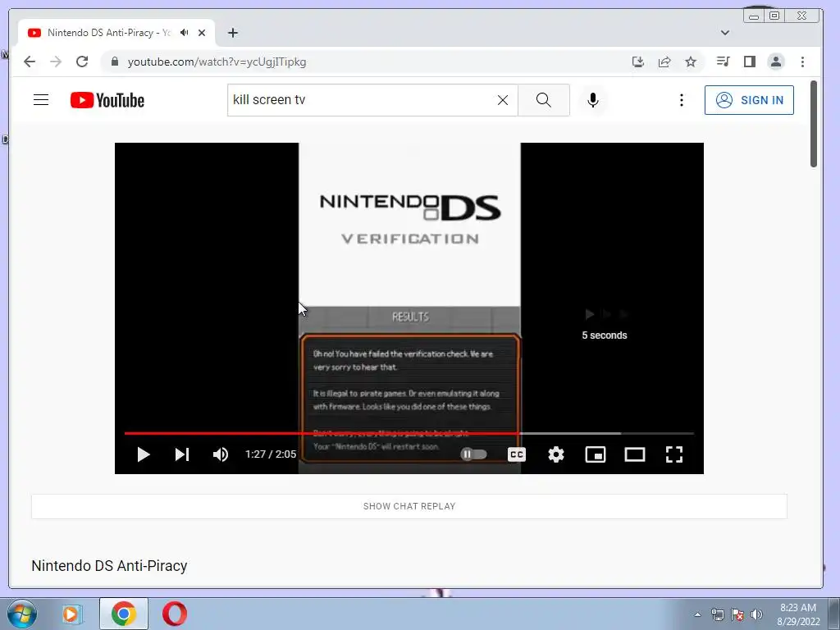This screenshot has height=630, width=840.
Task: Install app via address bar icon
Action: pyautogui.click(x=637, y=62)
